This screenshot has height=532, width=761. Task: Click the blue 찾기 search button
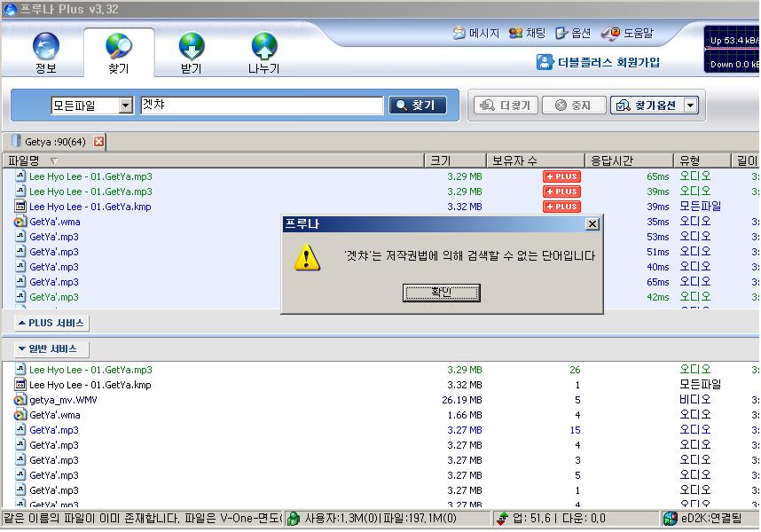pyautogui.click(x=418, y=106)
